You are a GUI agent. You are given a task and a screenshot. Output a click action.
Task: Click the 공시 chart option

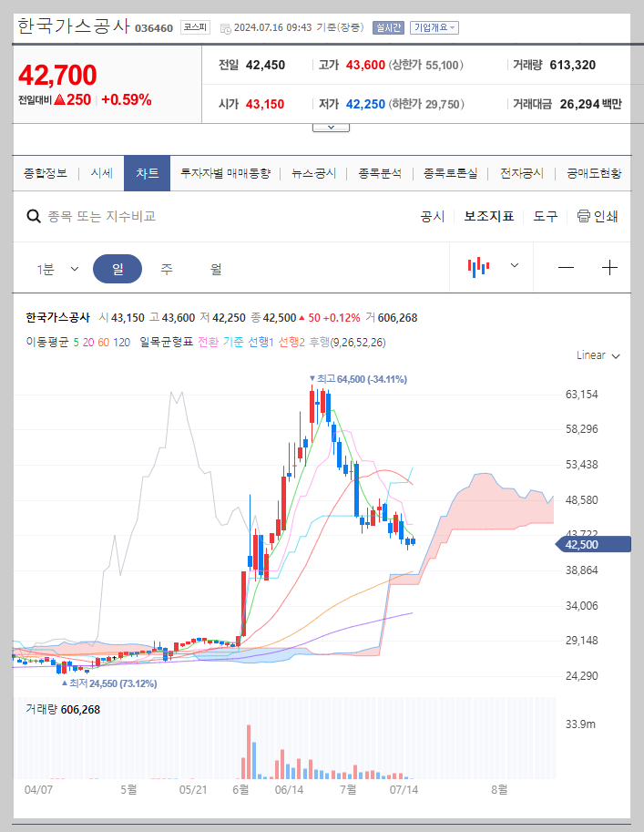(433, 217)
